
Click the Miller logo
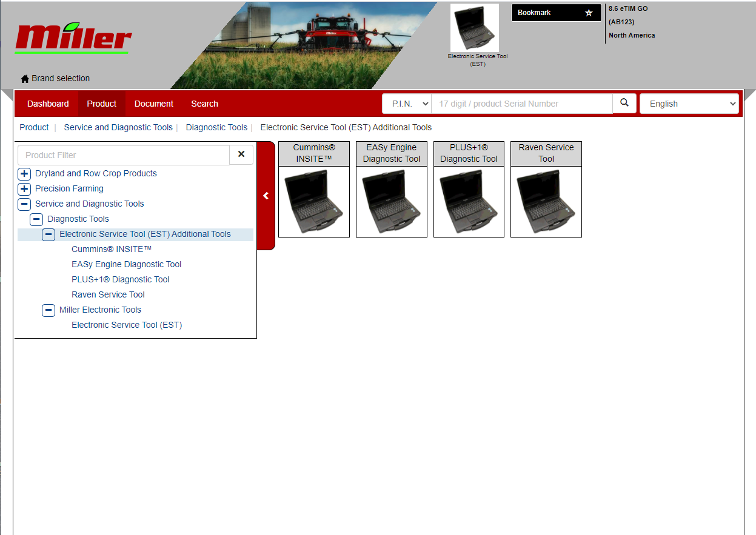(73, 38)
